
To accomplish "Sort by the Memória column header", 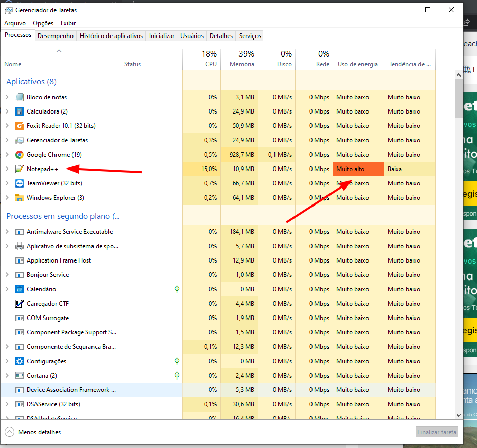I will pyautogui.click(x=239, y=59).
